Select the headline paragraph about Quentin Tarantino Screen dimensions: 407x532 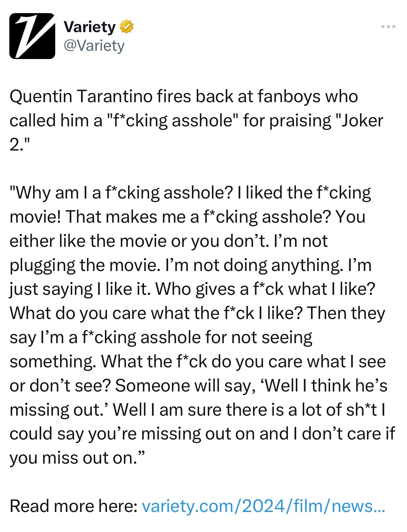click(196, 120)
